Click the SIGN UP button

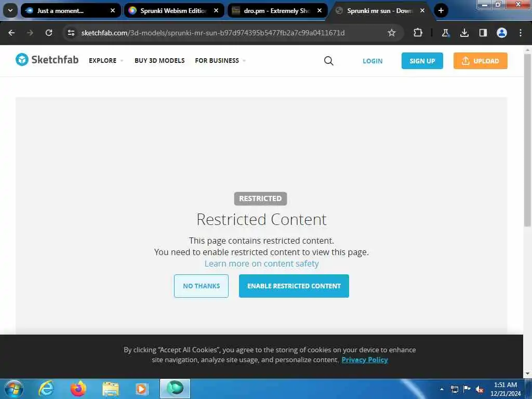point(422,61)
